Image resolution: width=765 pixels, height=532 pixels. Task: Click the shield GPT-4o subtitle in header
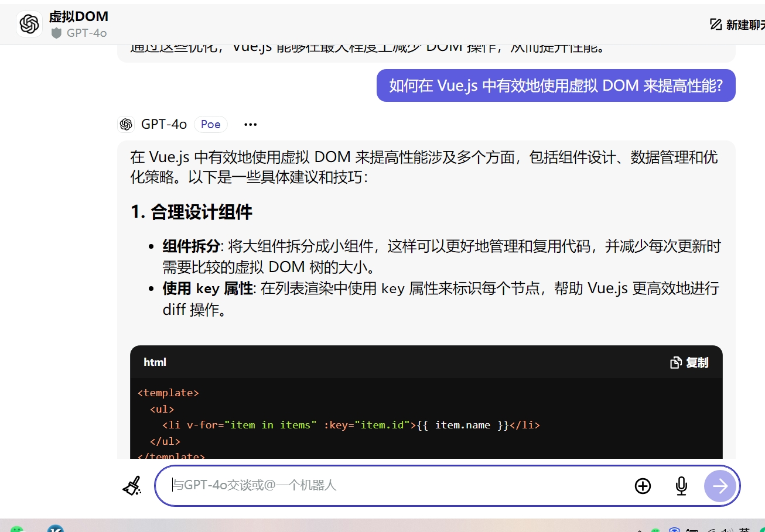click(80, 33)
